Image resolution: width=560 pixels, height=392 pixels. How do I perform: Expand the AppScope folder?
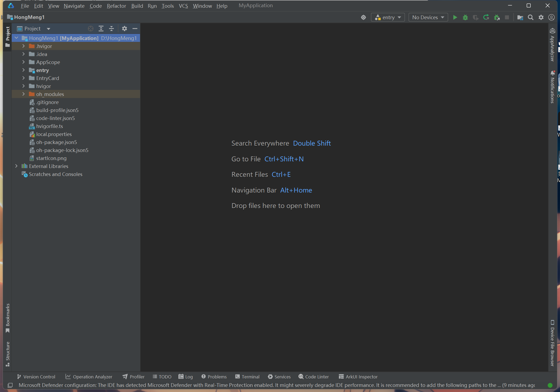23,62
